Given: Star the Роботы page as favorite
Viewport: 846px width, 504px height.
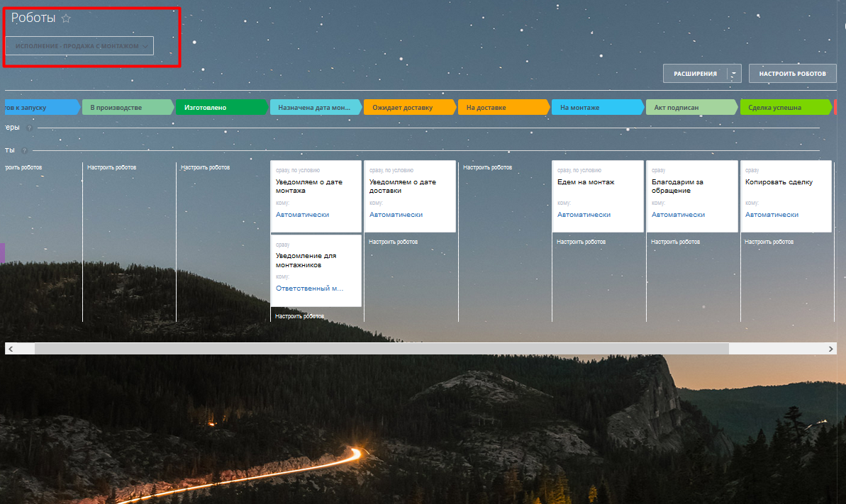Looking at the screenshot, I should click(x=66, y=18).
